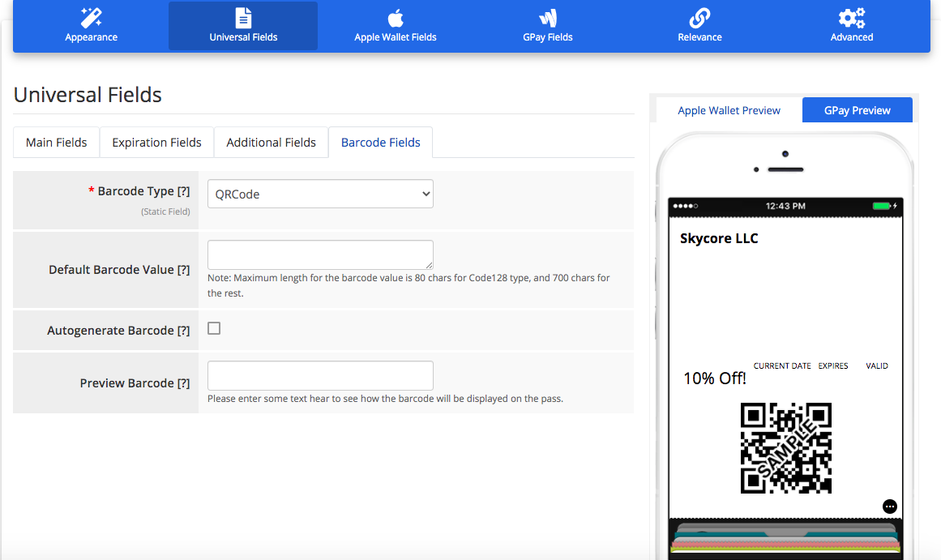941x560 pixels.
Task: Click the green battery icon in phone preview
Action: point(882,206)
